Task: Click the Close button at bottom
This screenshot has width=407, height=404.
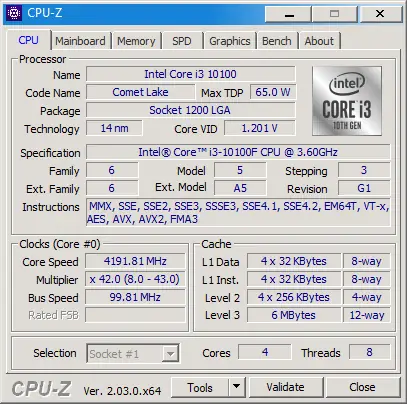Action: tap(362, 387)
